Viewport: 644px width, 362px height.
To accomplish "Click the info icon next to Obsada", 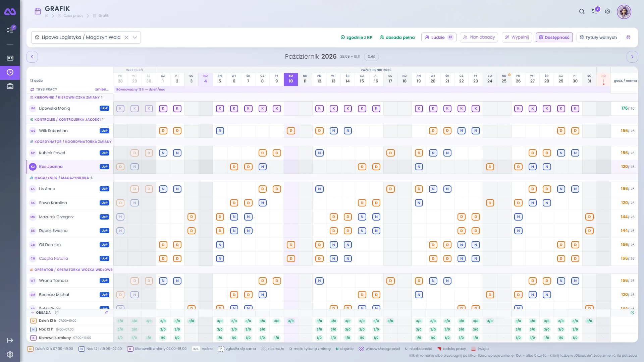I will tap(57, 312).
